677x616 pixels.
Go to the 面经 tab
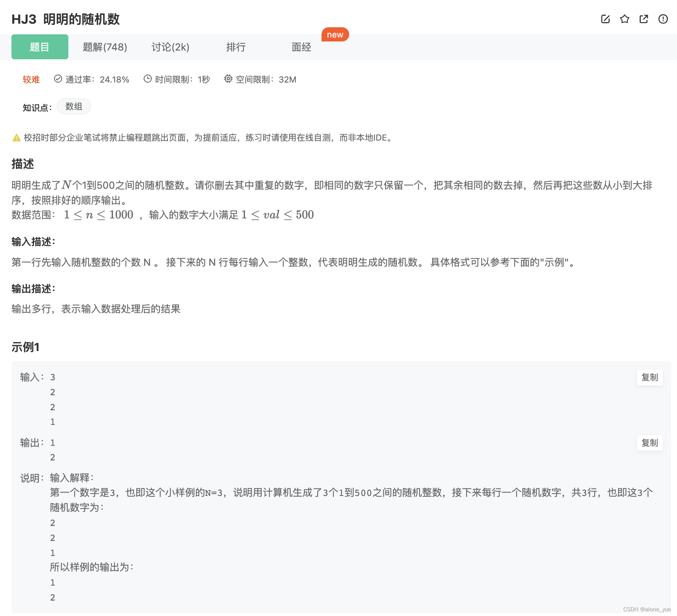(x=301, y=47)
